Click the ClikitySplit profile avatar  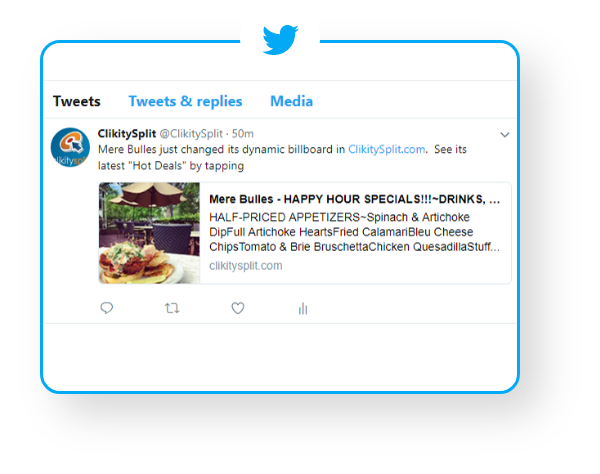pos(70,147)
